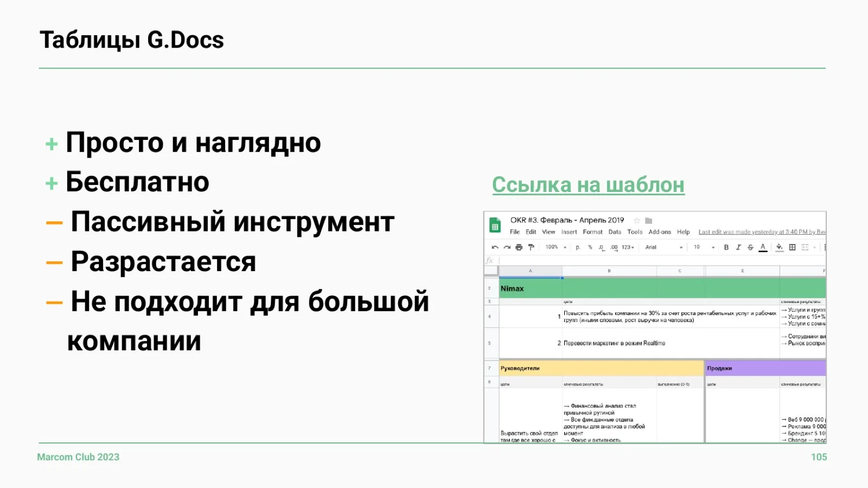Open the Arial font dropdown
Viewport: 868px width, 488px height.
tap(664, 247)
